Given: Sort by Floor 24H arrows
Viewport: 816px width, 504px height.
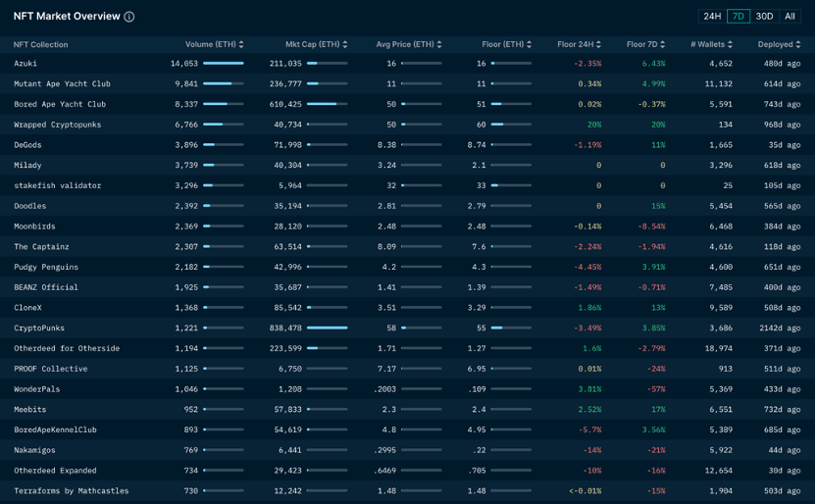Looking at the screenshot, I should 598,45.
